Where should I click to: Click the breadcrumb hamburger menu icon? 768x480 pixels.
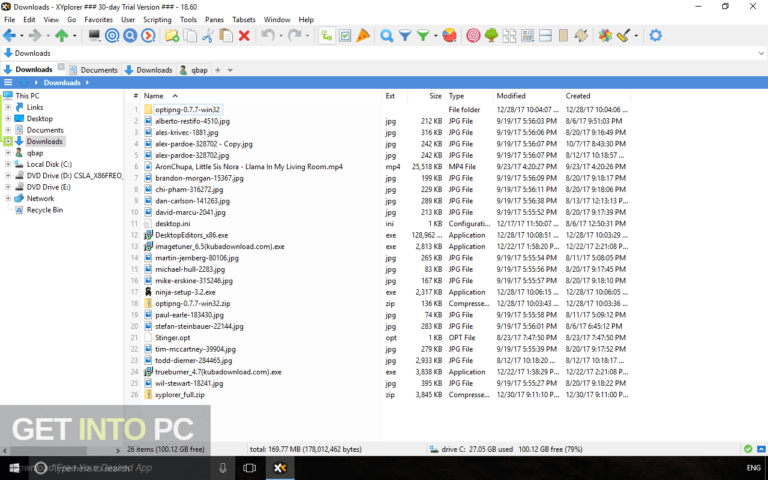point(8,82)
